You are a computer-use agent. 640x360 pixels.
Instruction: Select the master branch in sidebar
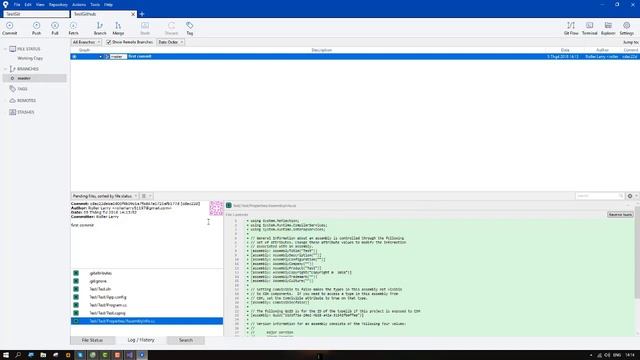35,78
